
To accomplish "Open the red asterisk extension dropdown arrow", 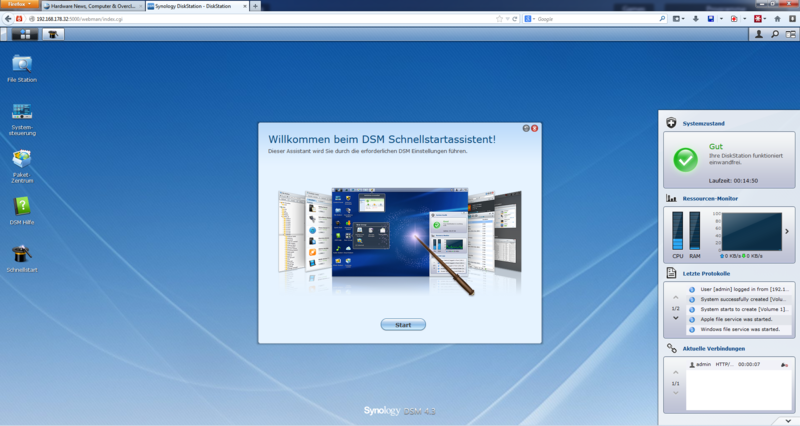I will point(765,19).
